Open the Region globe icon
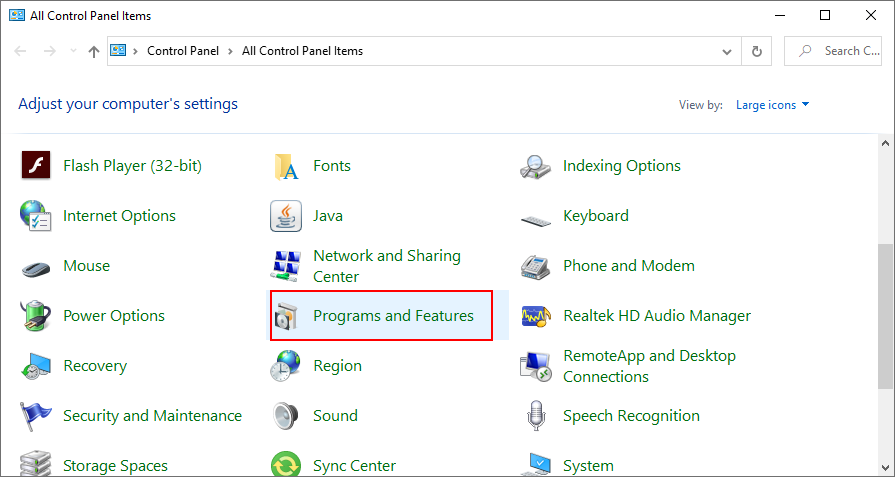 (x=286, y=366)
